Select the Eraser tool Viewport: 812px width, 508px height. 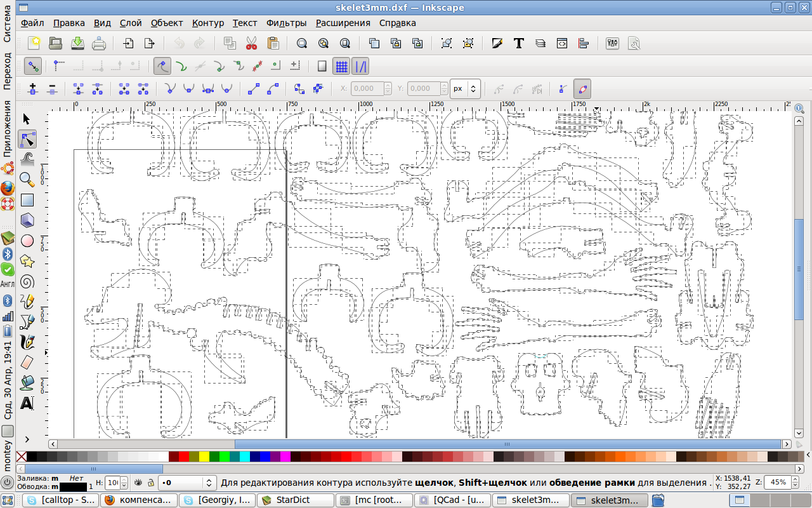click(x=27, y=363)
